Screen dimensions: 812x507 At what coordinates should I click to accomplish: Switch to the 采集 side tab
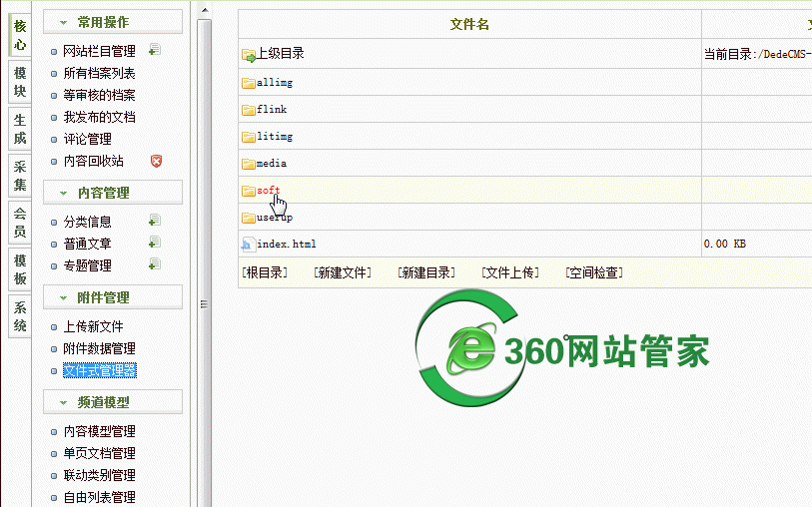pos(20,176)
